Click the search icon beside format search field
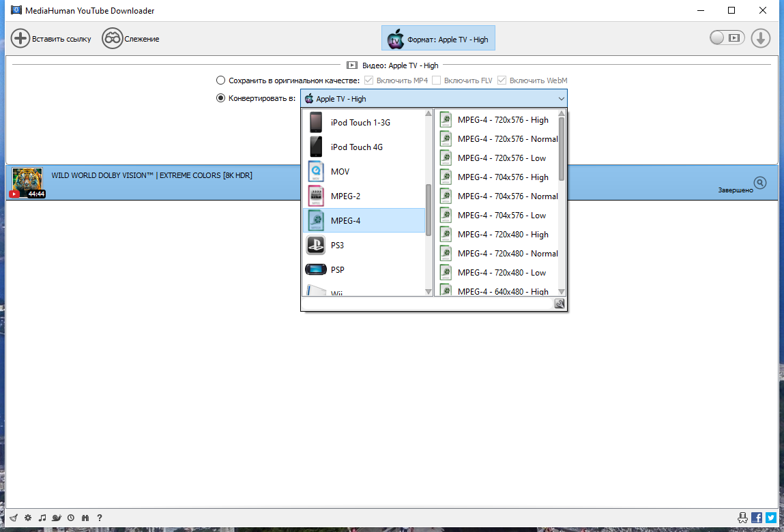Viewport: 784px width, 532px height. click(560, 304)
